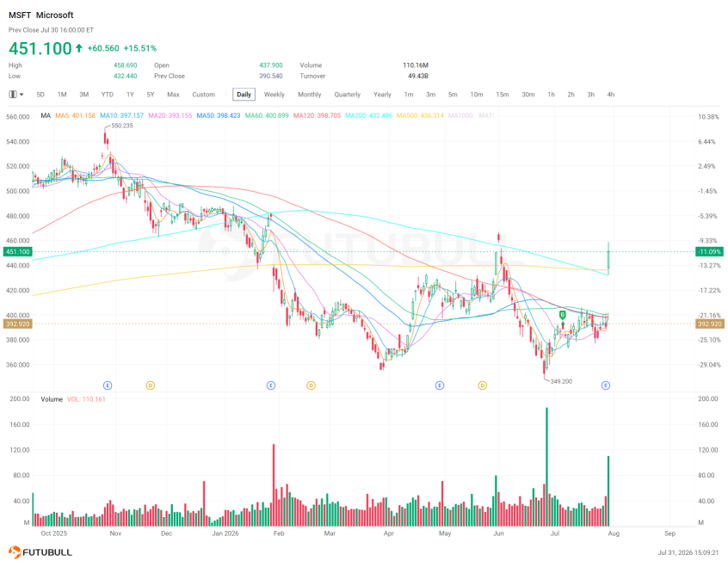Switch to Weekly candles

274,95
